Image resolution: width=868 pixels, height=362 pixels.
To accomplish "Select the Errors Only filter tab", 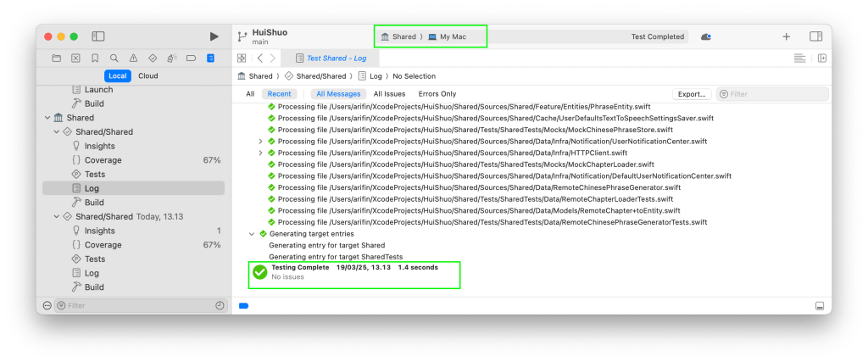I will [437, 94].
